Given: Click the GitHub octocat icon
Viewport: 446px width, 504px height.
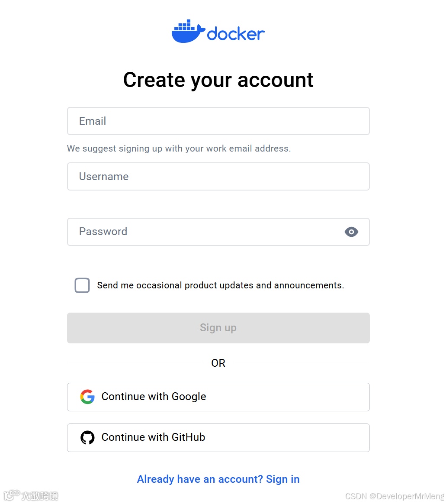Looking at the screenshot, I should [x=87, y=437].
